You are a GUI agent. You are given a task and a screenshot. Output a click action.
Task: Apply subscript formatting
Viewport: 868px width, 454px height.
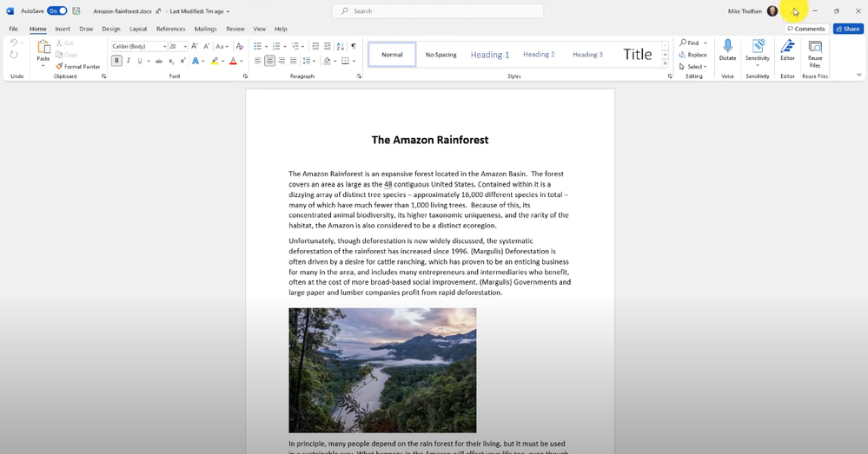[x=171, y=61]
